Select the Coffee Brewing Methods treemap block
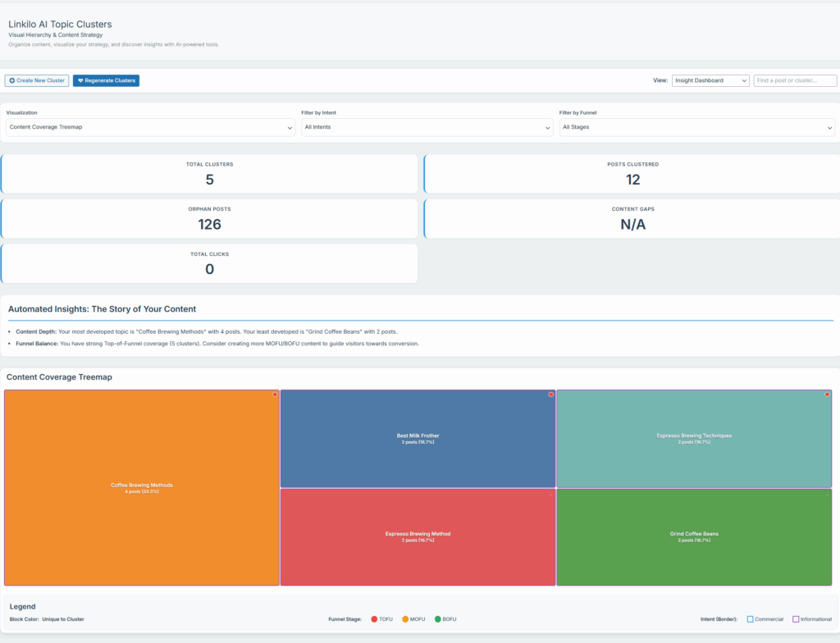This screenshot has height=643, width=840. tap(142, 487)
